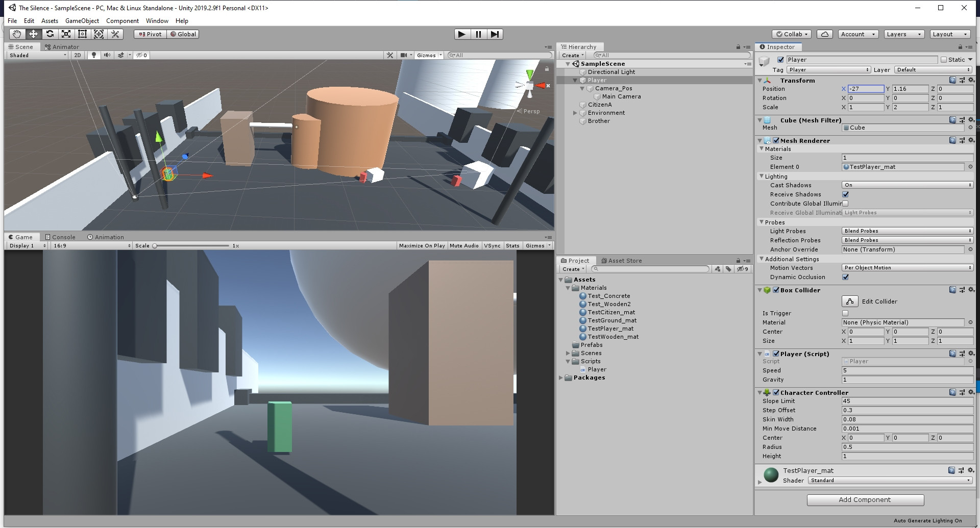Screen dimensions: 980x528
Task: Select the Scale tool
Action: [x=66, y=34]
